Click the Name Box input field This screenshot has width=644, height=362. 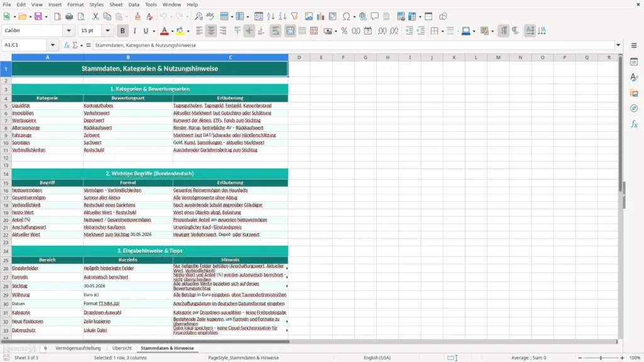25,45
